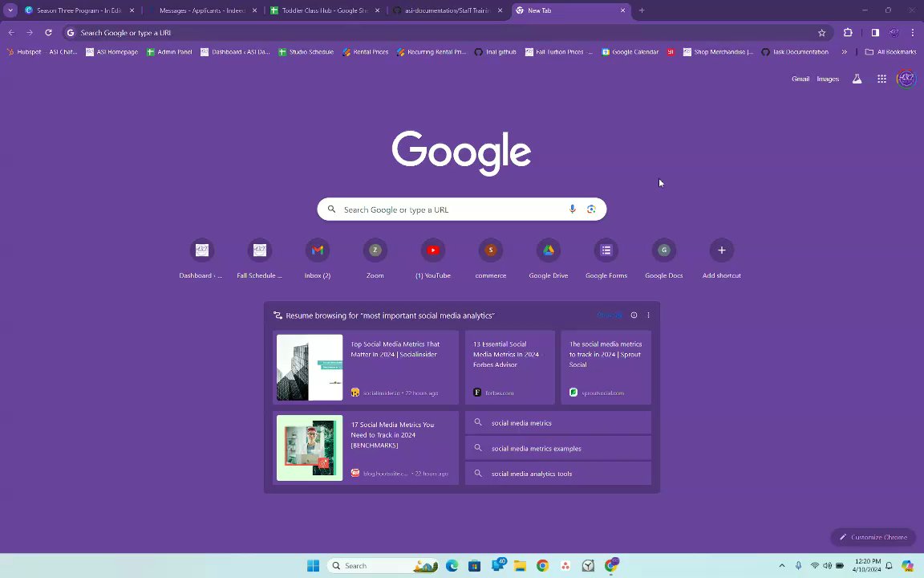Open the ASI Homepage bookmark
The width and height of the screenshot is (924, 578).
click(111, 52)
